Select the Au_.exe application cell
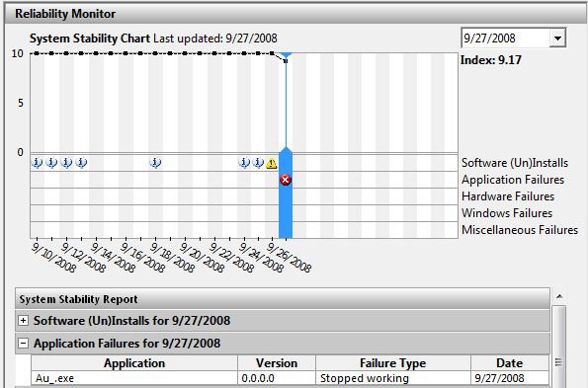This screenshot has width=588, height=388. click(x=134, y=378)
